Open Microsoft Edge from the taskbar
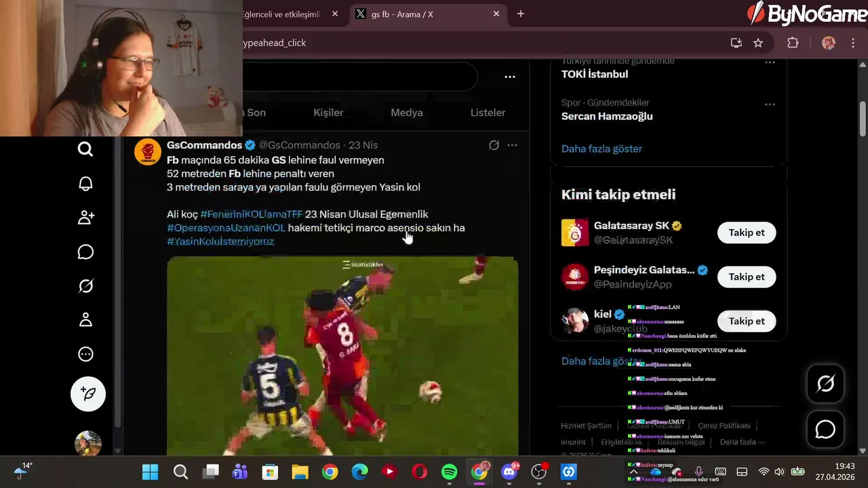Image resolution: width=868 pixels, height=488 pixels. tap(359, 472)
